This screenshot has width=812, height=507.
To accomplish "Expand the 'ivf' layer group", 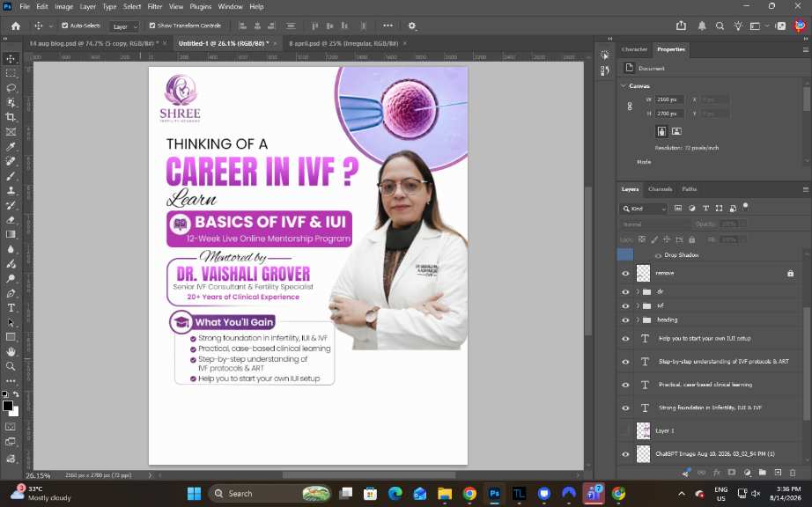I will pos(638,305).
